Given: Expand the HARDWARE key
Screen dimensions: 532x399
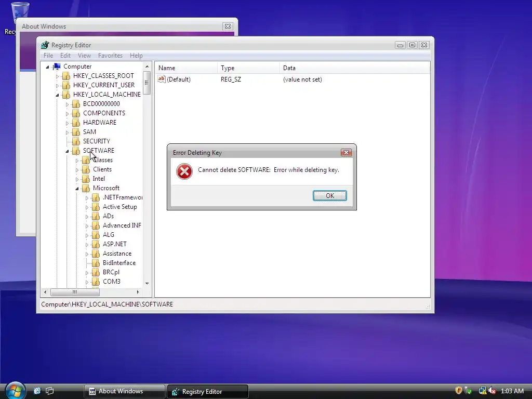Looking at the screenshot, I should 67,123.
